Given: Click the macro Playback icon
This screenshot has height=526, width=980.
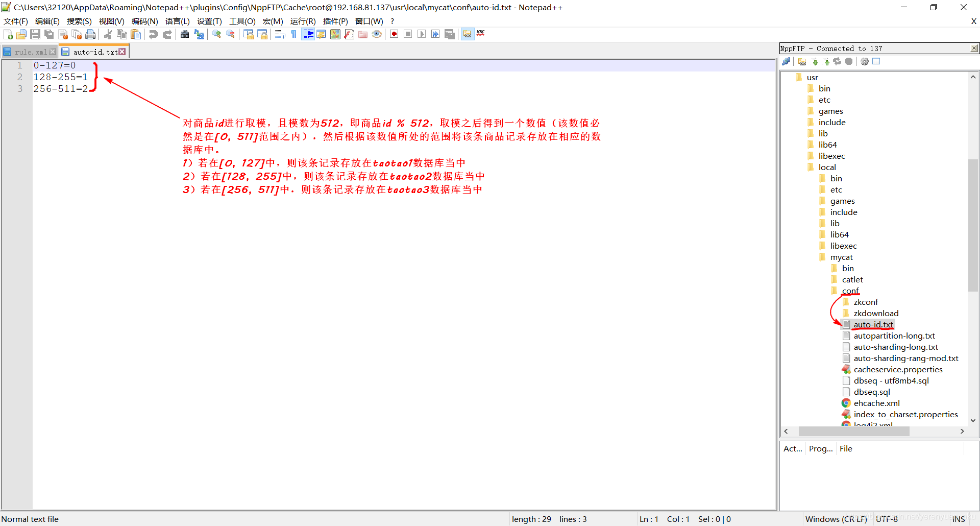Looking at the screenshot, I should (x=422, y=34).
